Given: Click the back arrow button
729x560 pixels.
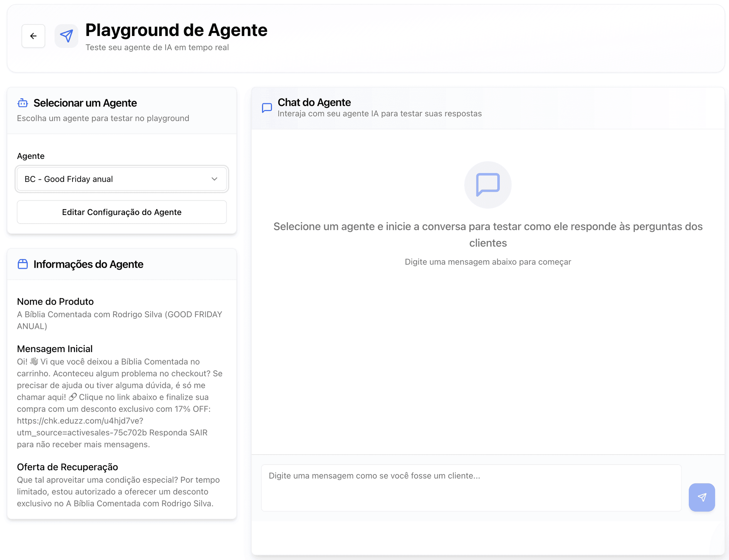Looking at the screenshot, I should [x=33, y=36].
